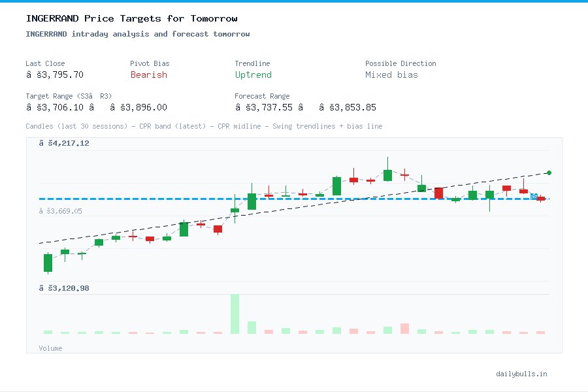This screenshot has width=588, height=392.
Task: Click the Volume axis label
Action: click(50, 348)
